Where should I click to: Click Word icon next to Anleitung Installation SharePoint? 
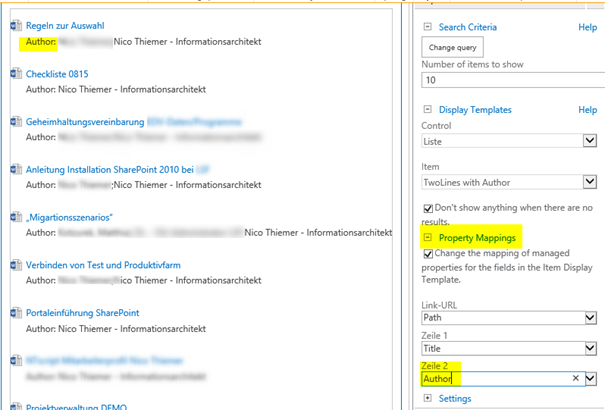[16, 169]
